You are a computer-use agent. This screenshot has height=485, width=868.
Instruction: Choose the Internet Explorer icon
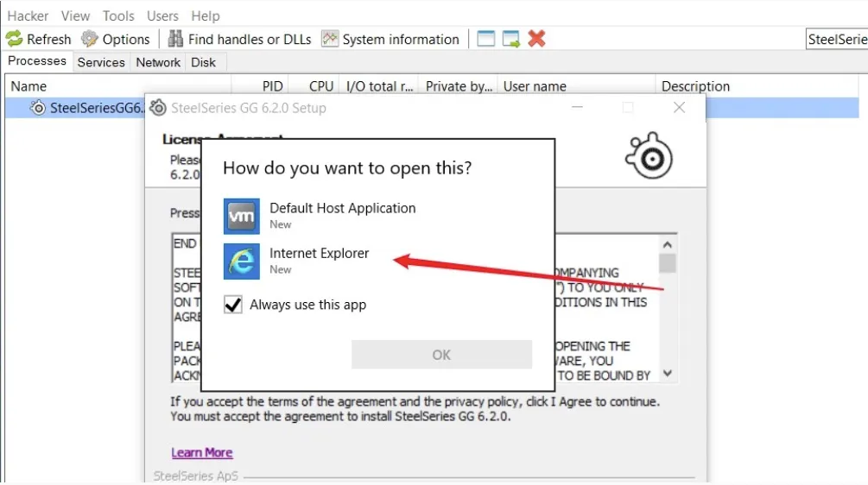click(x=241, y=261)
